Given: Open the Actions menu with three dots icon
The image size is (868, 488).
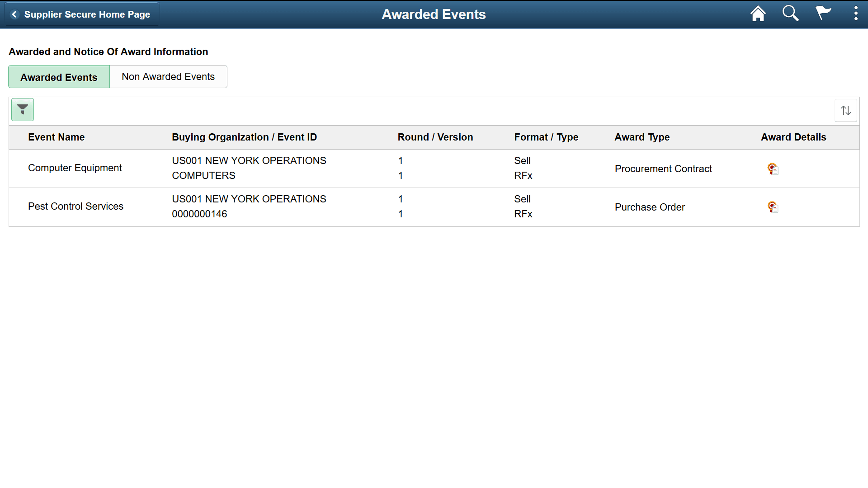Looking at the screenshot, I should (855, 14).
